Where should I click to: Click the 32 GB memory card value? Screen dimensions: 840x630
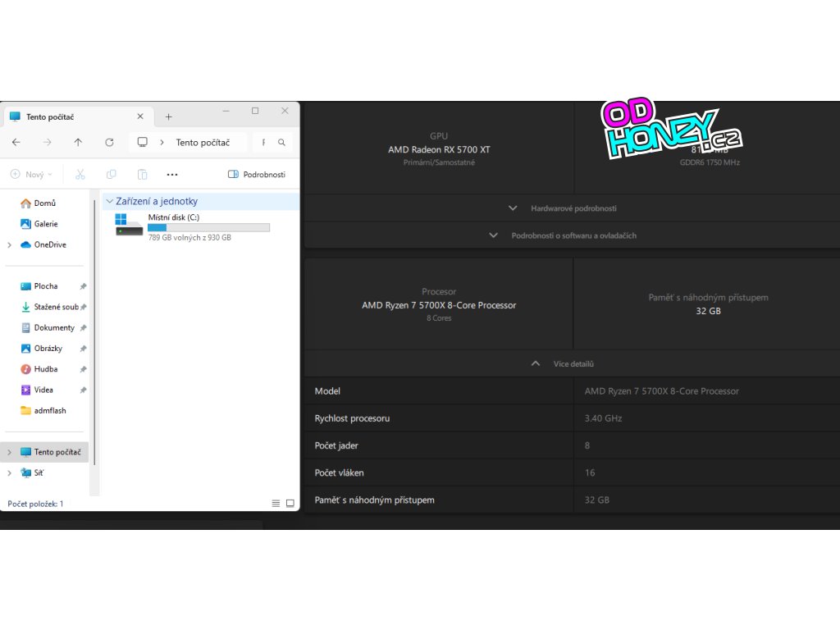(x=708, y=311)
